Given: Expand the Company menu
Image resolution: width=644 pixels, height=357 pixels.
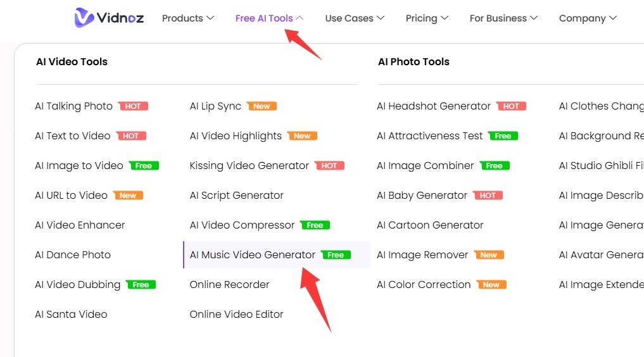Looking at the screenshot, I should (588, 18).
